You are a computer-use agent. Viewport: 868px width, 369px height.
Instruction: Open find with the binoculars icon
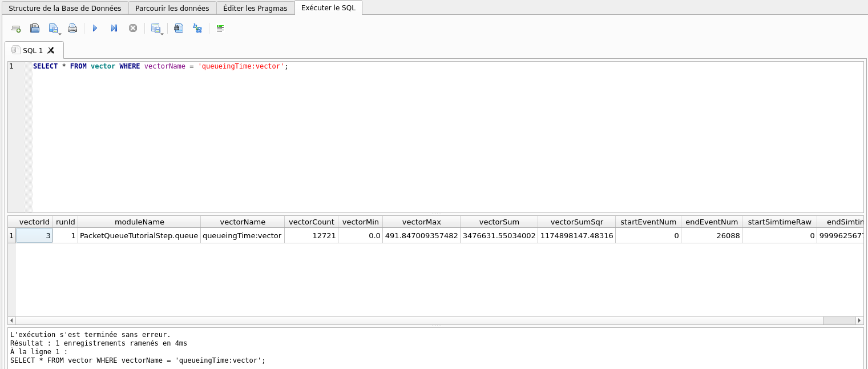pos(179,28)
